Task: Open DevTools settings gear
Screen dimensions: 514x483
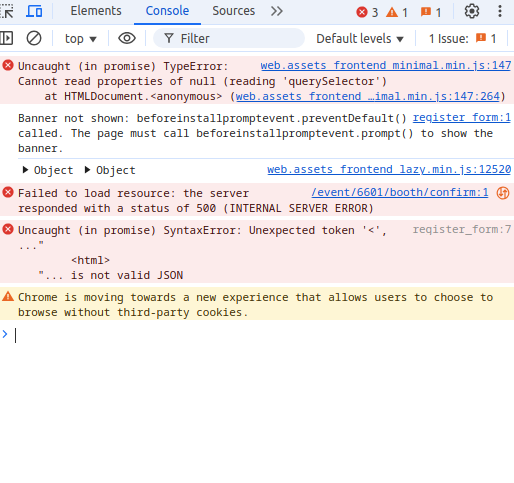Action: point(472,11)
